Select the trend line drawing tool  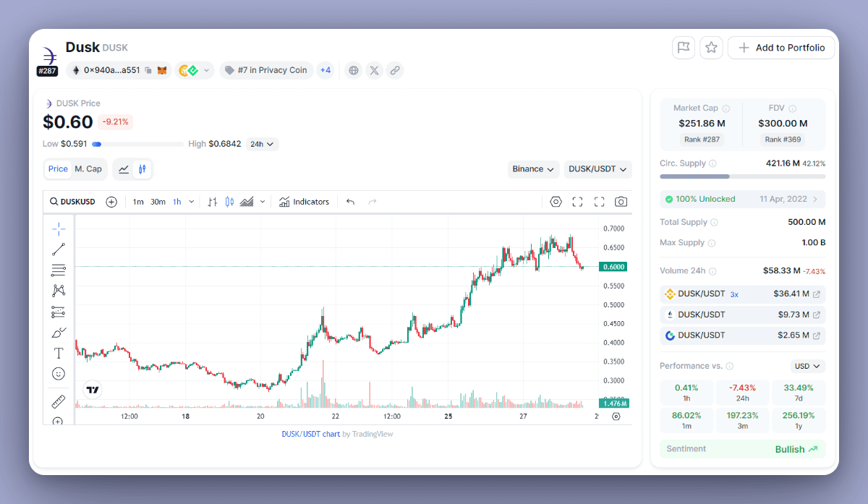pos(59,249)
